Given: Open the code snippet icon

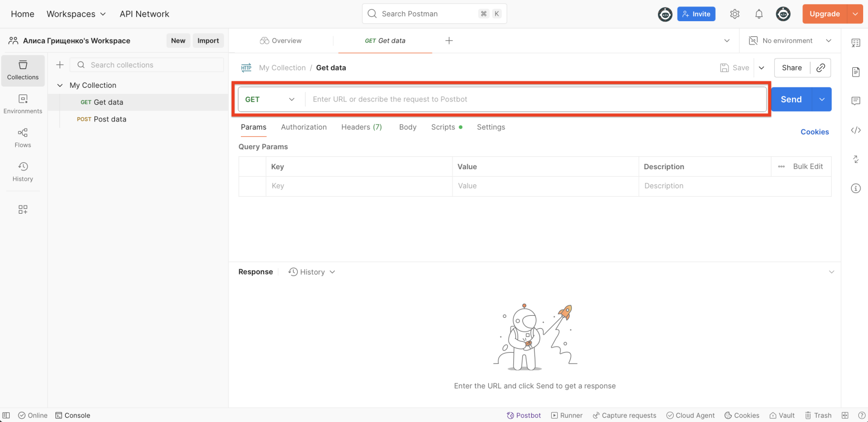Looking at the screenshot, I should coord(856,130).
